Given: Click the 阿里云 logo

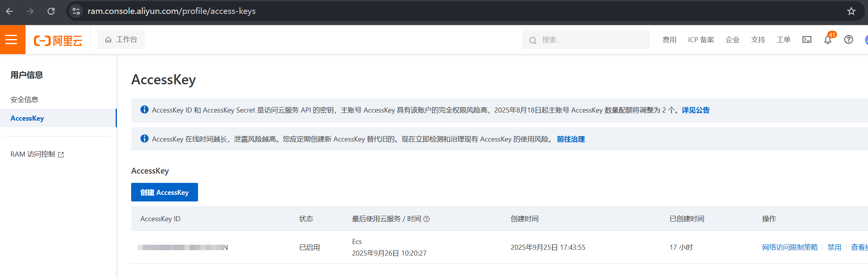Looking at the screenshot, I should (x=58, y=40).
